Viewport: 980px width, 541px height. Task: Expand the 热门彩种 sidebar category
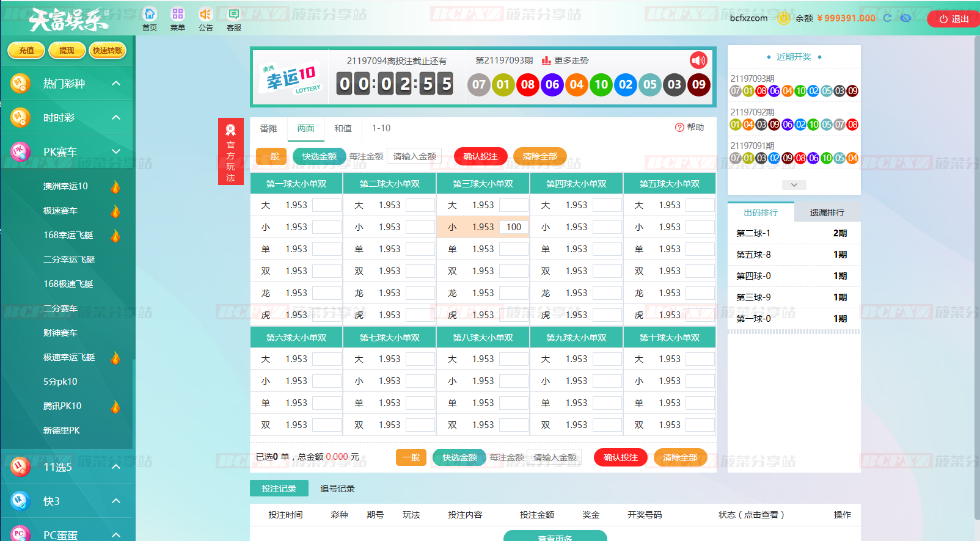[x=116, y=83]
